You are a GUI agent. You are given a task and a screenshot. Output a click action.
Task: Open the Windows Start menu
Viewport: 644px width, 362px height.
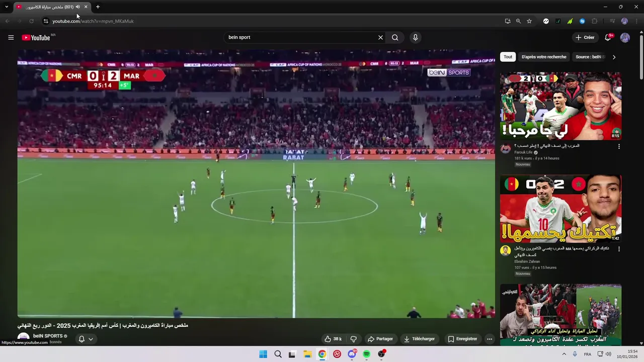pyautogui.click(x=263, y=354)
